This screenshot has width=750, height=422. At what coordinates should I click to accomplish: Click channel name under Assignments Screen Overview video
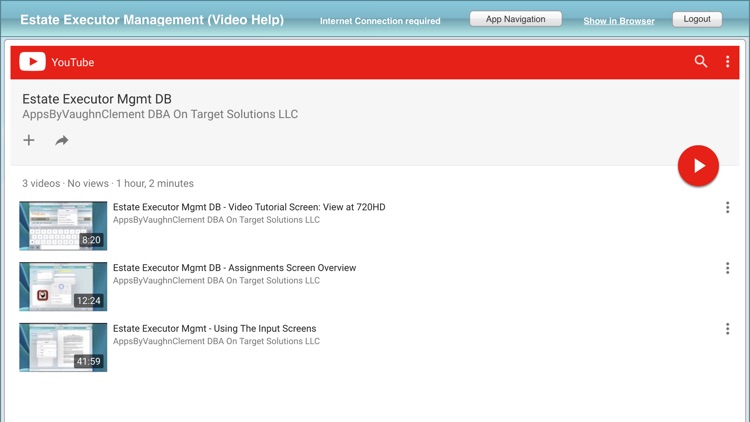pyautogui.click(x=216, y=281)
